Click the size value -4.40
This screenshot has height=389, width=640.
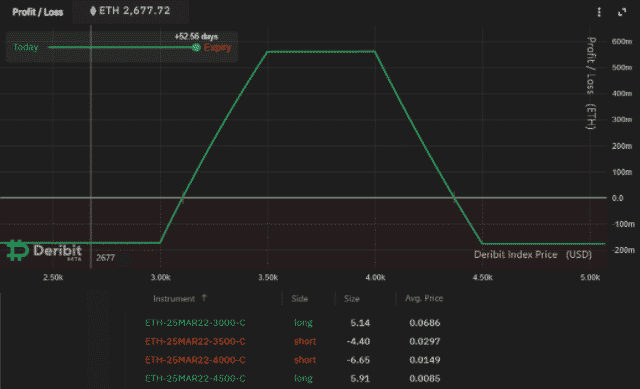click(x=358, y=342)
